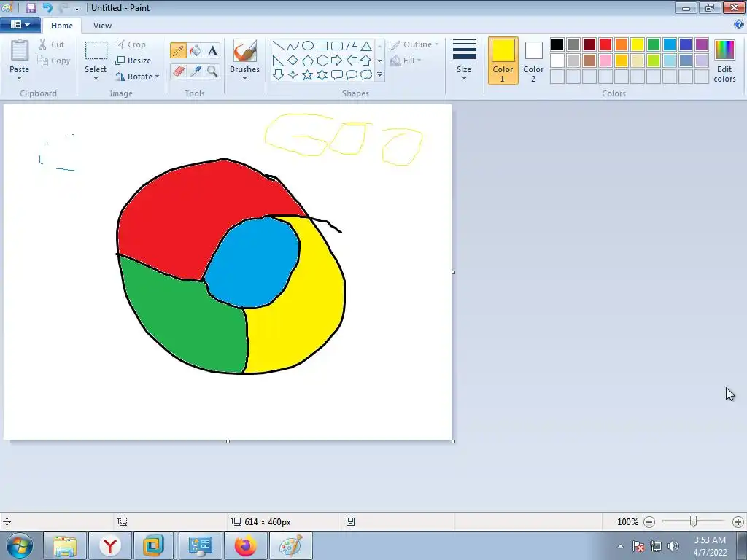Select the Color picker eyedropper tool
Viewport: 747px width, 560px height.
(196, 71)
